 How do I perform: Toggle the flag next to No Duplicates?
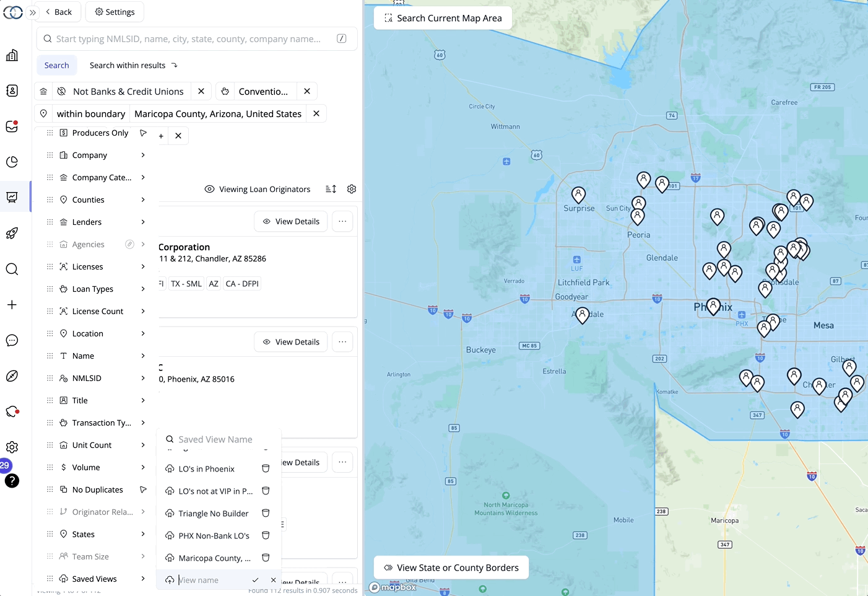point(142,489)
